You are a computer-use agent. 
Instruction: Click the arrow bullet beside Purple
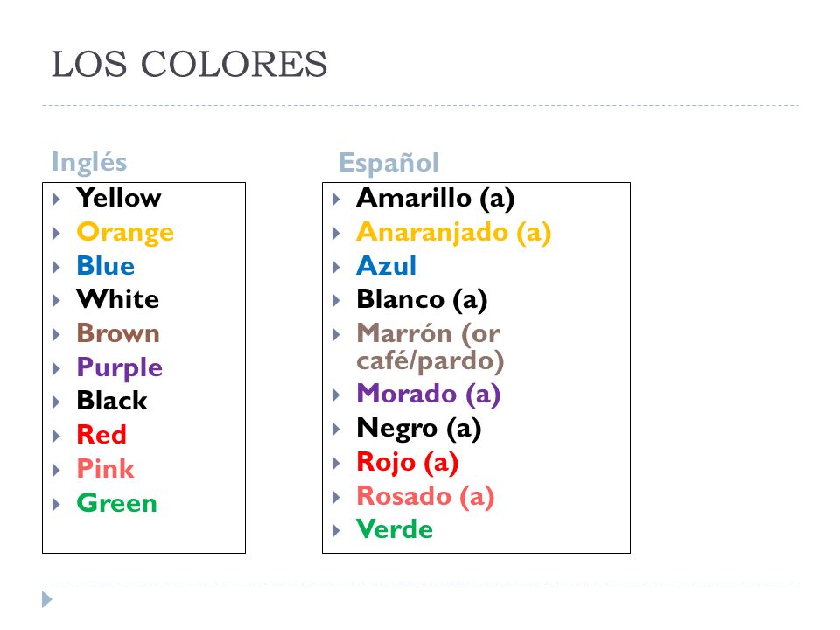(x=56, y=368)
